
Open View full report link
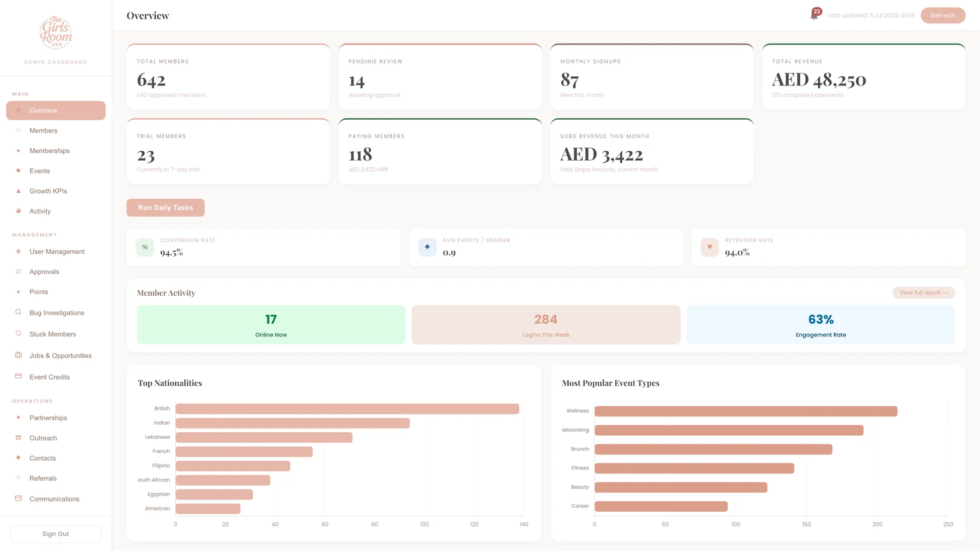pyautogui.click(x=923, y=293)
